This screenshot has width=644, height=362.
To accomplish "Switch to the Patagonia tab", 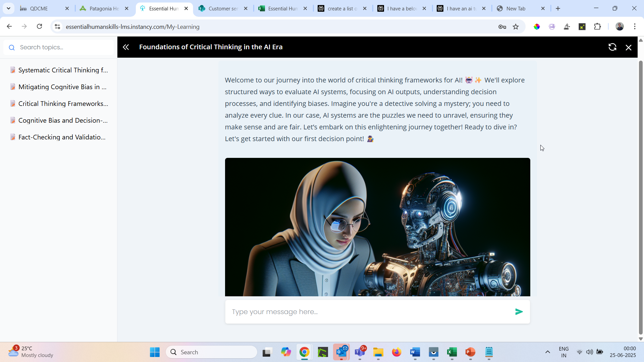I will (x=104, y=8).
